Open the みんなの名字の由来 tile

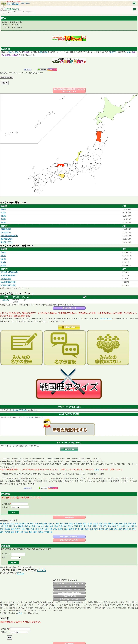[21, 348]
